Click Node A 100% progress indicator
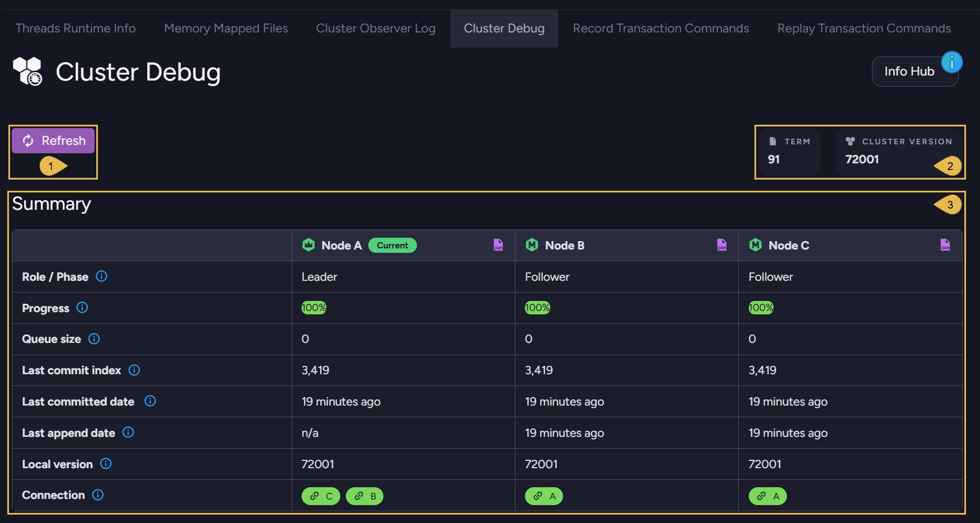The width and height of the screenshot is (980, 523). 314,308
